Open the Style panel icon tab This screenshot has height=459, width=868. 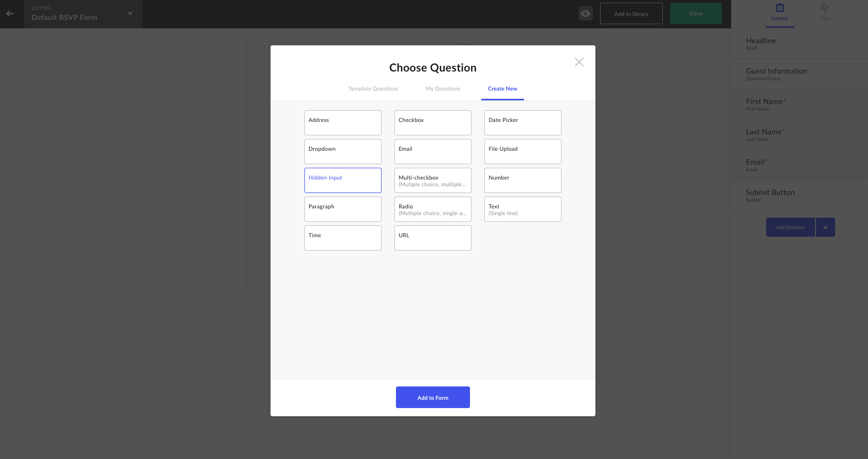click(824, 13)
